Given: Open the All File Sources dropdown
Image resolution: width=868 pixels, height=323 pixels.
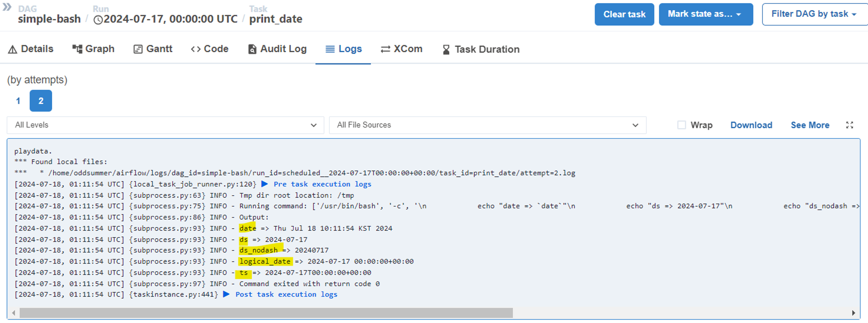Looking at the screenshot, I should coord(487,125).
